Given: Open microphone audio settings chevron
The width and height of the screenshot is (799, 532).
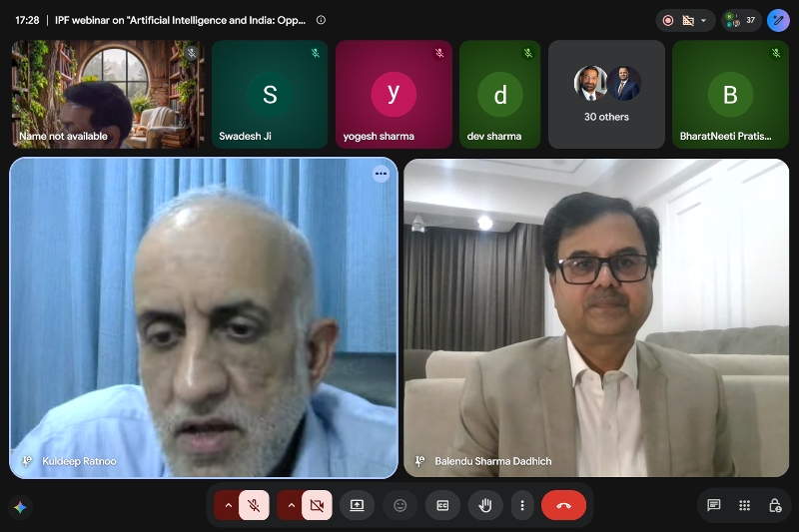Looking at the screenshot, I should click(x=229, y=505).
